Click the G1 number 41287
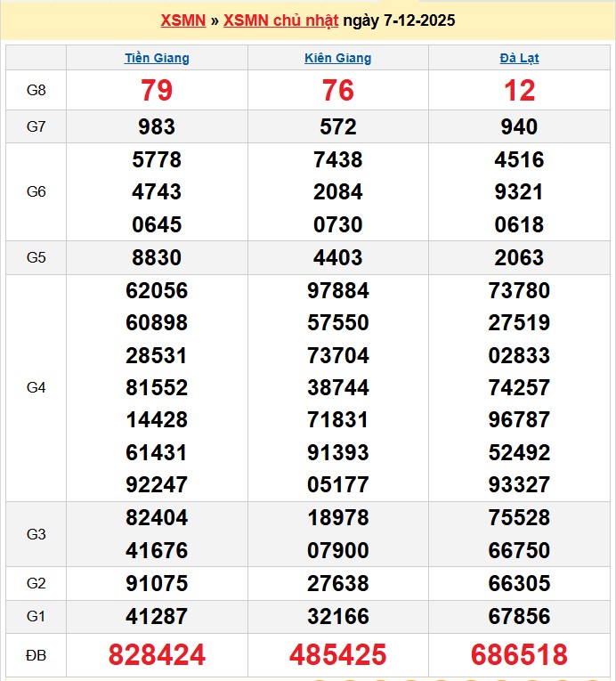Image resolution: width=616 pixels, height=681 pixels. tap(157, 616)
